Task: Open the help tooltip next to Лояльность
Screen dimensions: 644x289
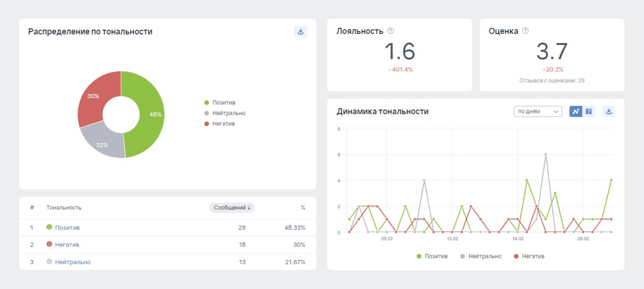Action: point(390,31)
